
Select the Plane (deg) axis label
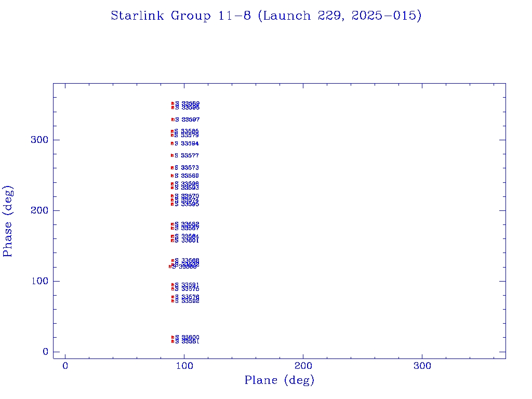click(279, 380)
